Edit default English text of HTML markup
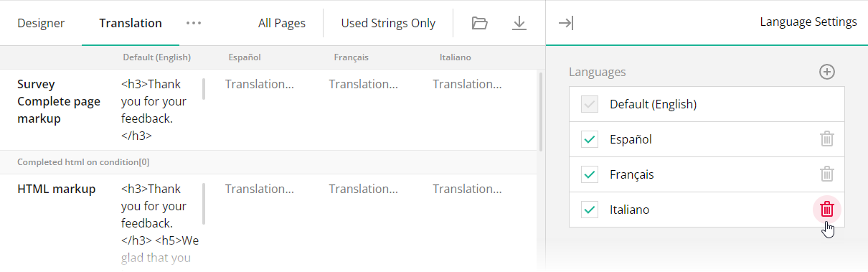 [160, 223]
